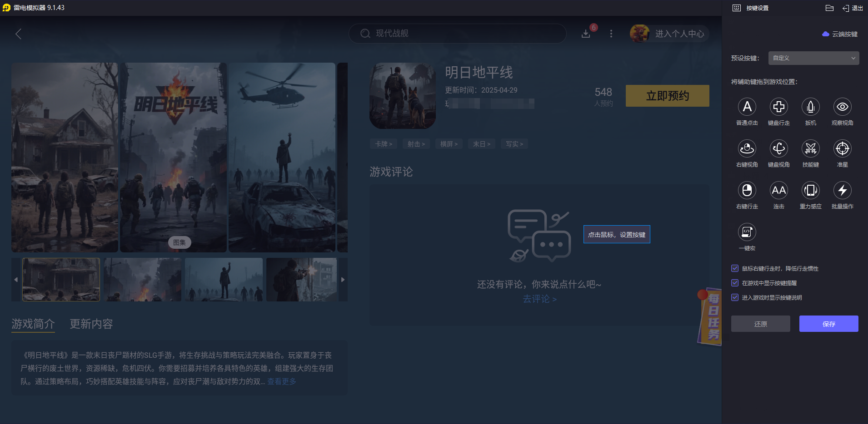Select the 键盘行走 D-pad key icon

coord(778,107)
